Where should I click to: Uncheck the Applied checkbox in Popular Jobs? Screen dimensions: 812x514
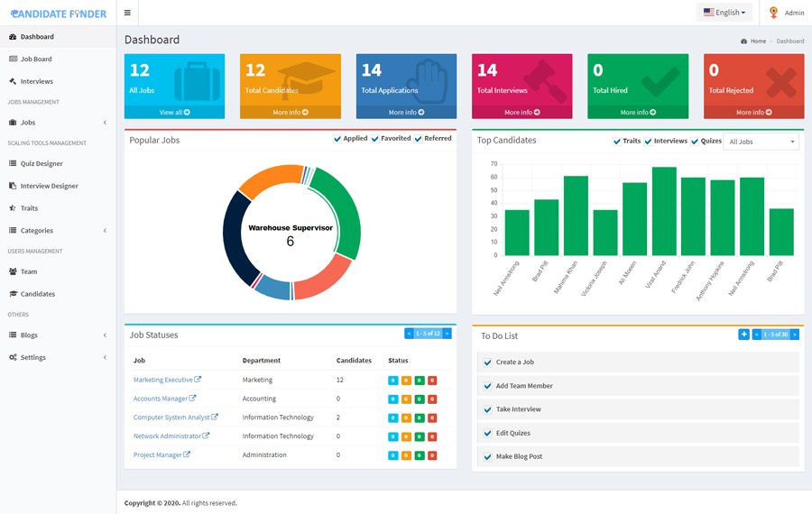tap(337, 139)
